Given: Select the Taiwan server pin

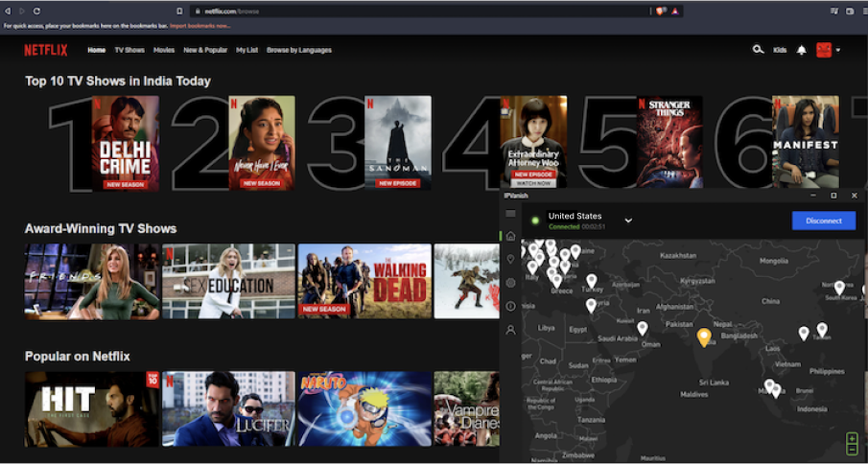Looking at the screenshot, I should tap(822, 330).
